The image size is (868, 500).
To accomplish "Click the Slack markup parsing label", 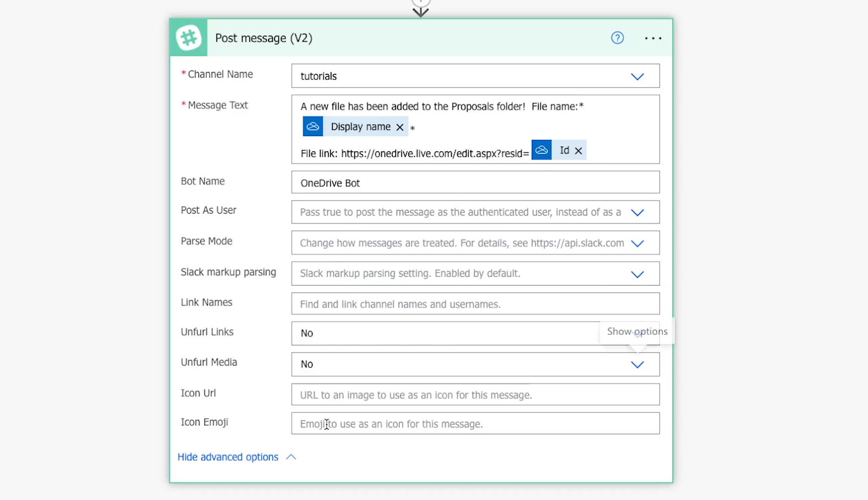I will point(228,272).
